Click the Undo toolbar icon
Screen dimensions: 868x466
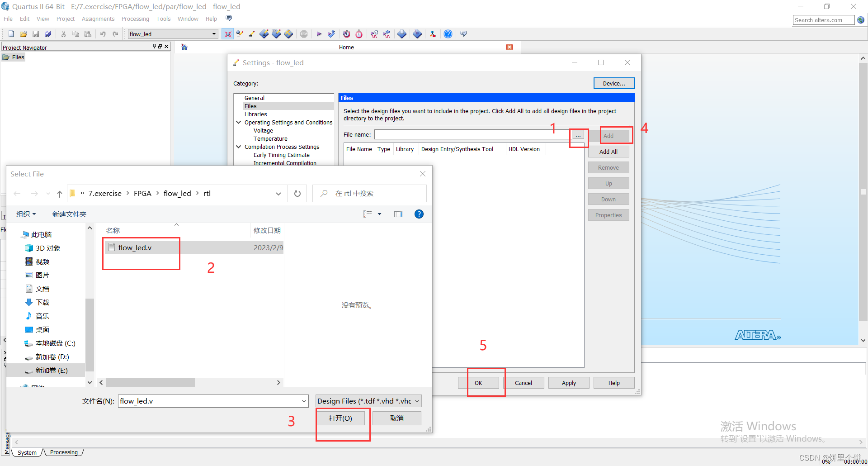point(103,34)
